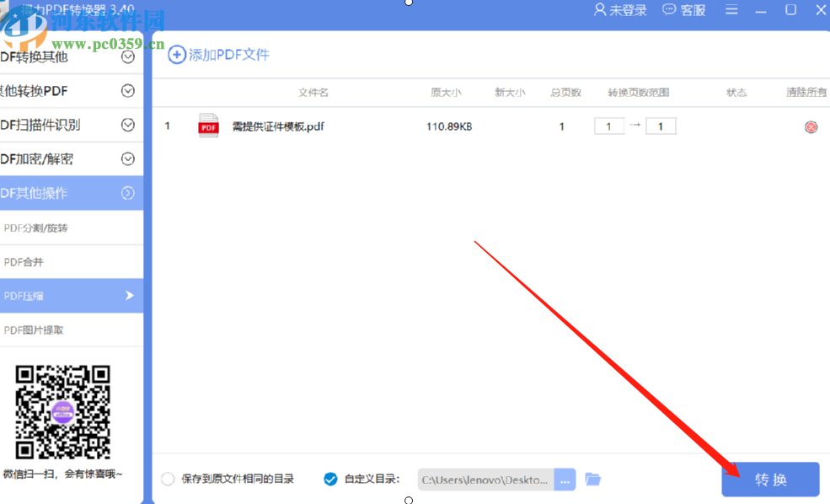
Task: Click the 文件名 column header
Action: pyautogui.click(x=313, y=93)
